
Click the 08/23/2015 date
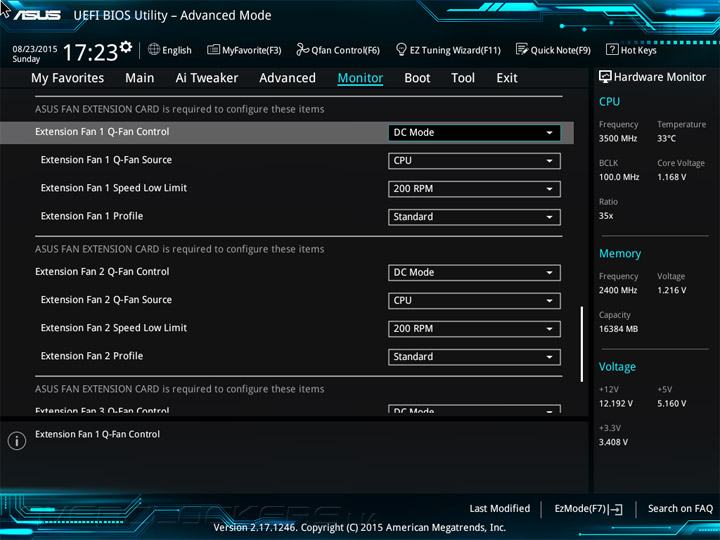[35, 49]
